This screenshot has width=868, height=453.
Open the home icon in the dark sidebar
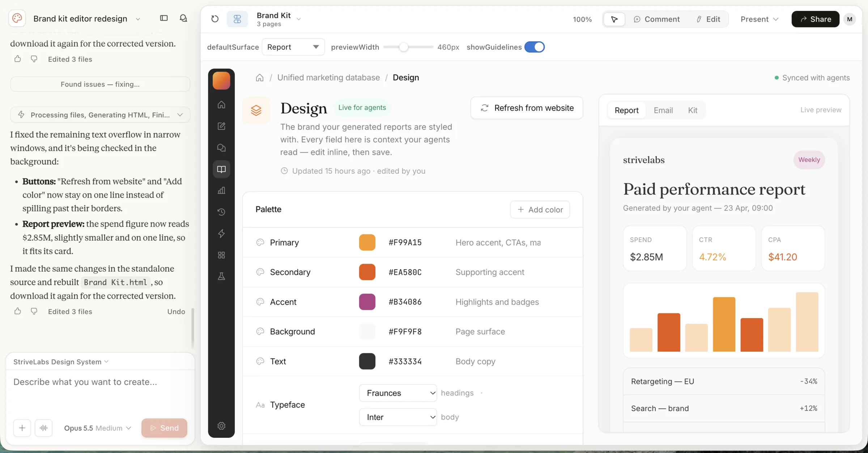221,105
